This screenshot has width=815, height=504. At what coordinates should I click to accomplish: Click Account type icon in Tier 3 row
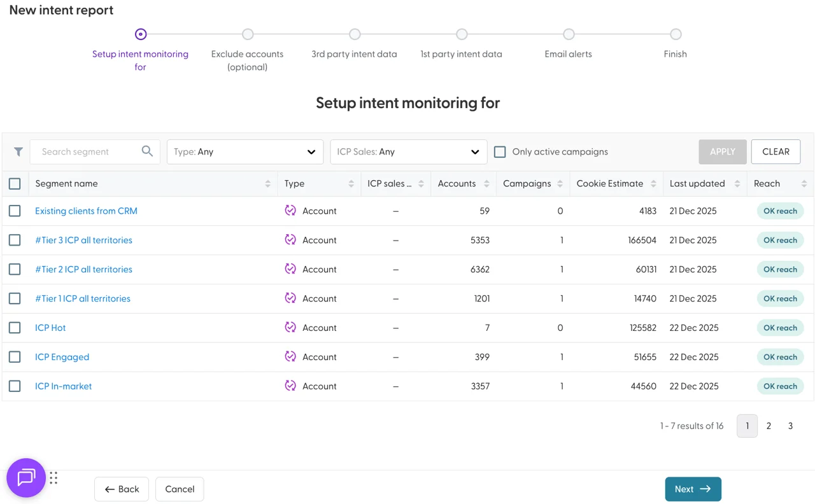[290, 240]
